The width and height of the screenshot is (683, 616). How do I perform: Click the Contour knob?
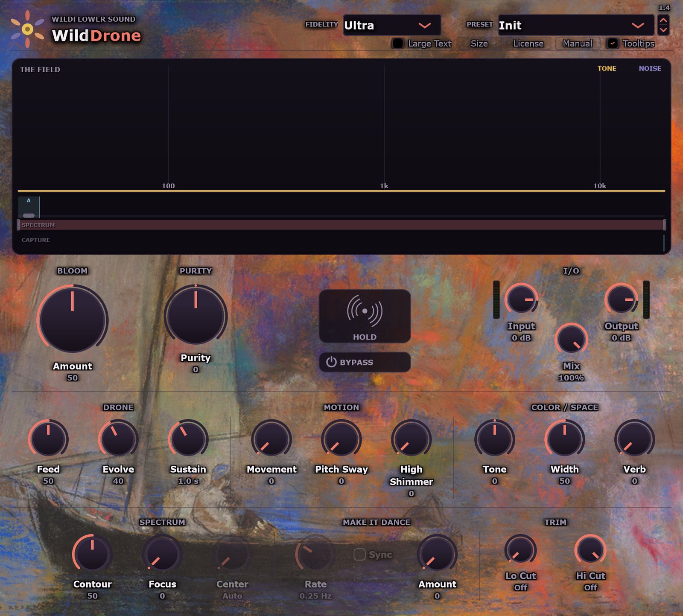pos(92,554)
